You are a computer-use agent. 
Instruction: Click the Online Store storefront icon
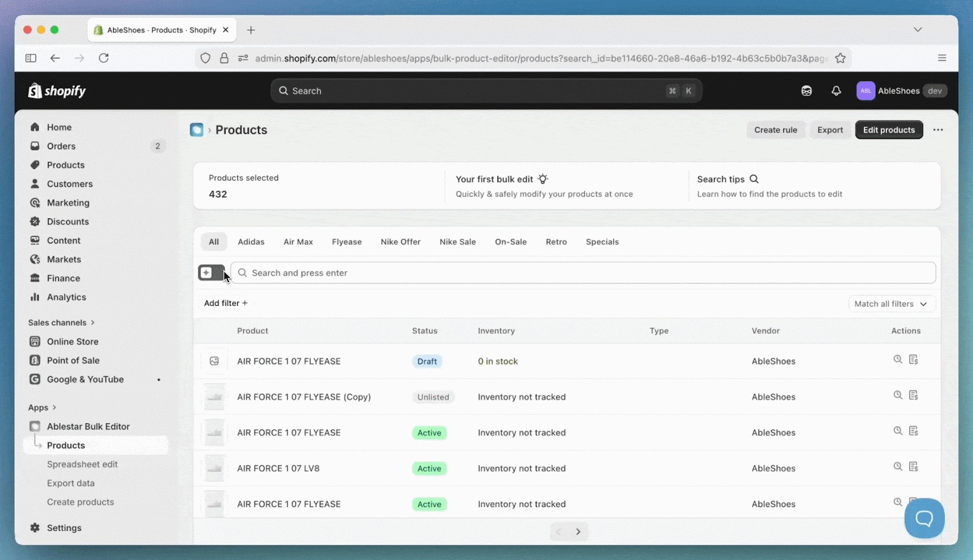click(x=35, y=342)
